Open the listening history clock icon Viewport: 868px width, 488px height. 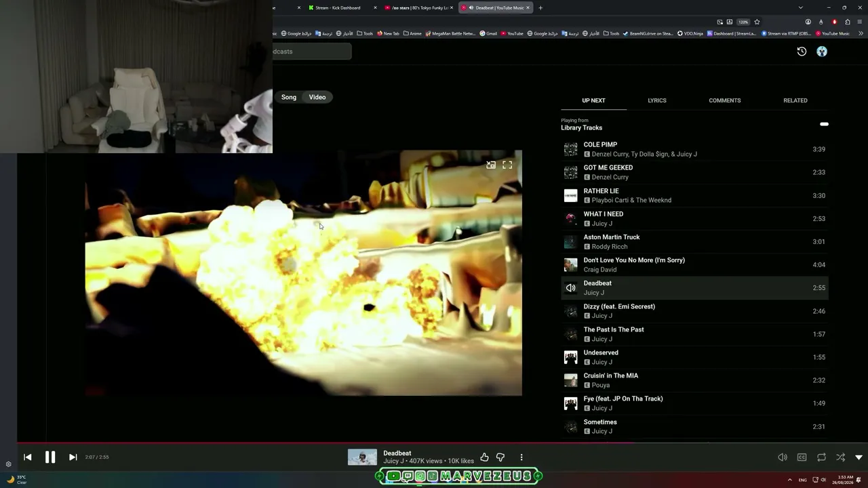[x=802, y=52]
